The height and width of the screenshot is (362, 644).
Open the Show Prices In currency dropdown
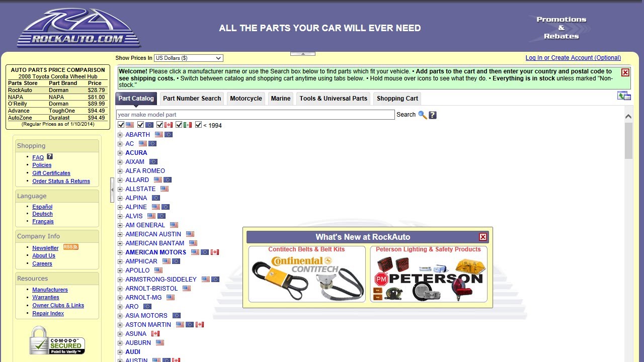[189, 58]
